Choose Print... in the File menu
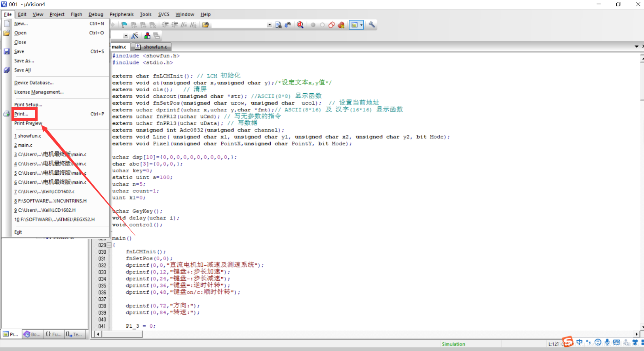The width and height of the screenshot is (644, 351). point(55,114)
